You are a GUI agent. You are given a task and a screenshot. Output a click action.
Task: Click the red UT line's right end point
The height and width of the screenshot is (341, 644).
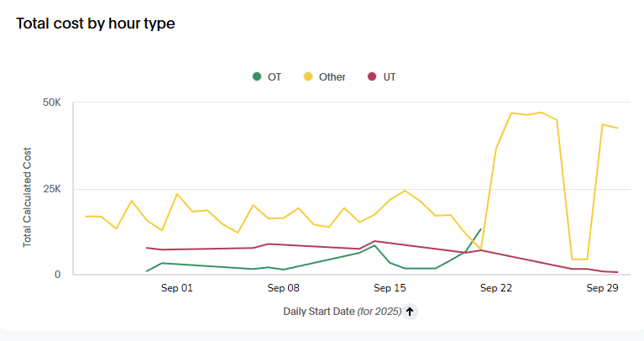[618, 272]
